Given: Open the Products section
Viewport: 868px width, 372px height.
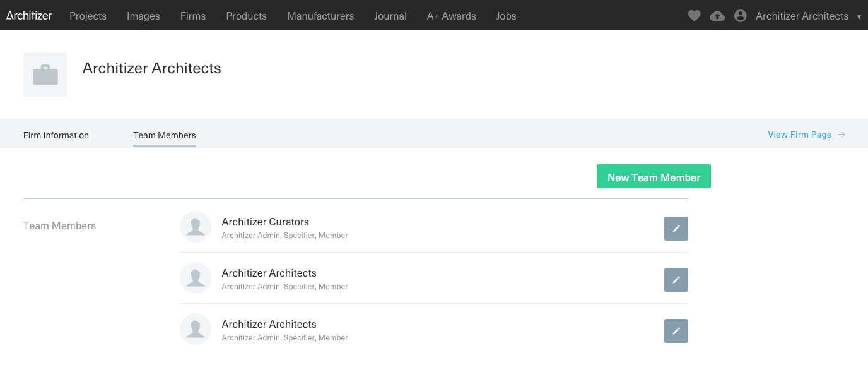Looking at the screenshot, I should (x=246, y=16).
